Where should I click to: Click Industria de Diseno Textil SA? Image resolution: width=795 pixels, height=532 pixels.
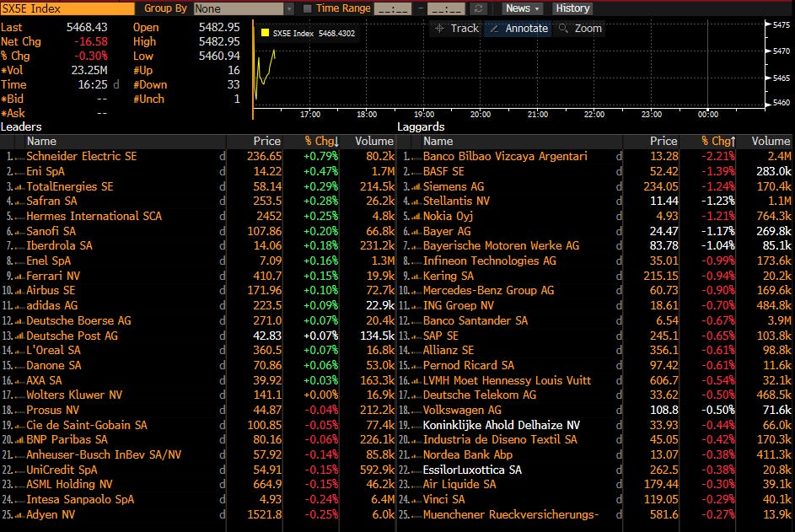point(500,440)
